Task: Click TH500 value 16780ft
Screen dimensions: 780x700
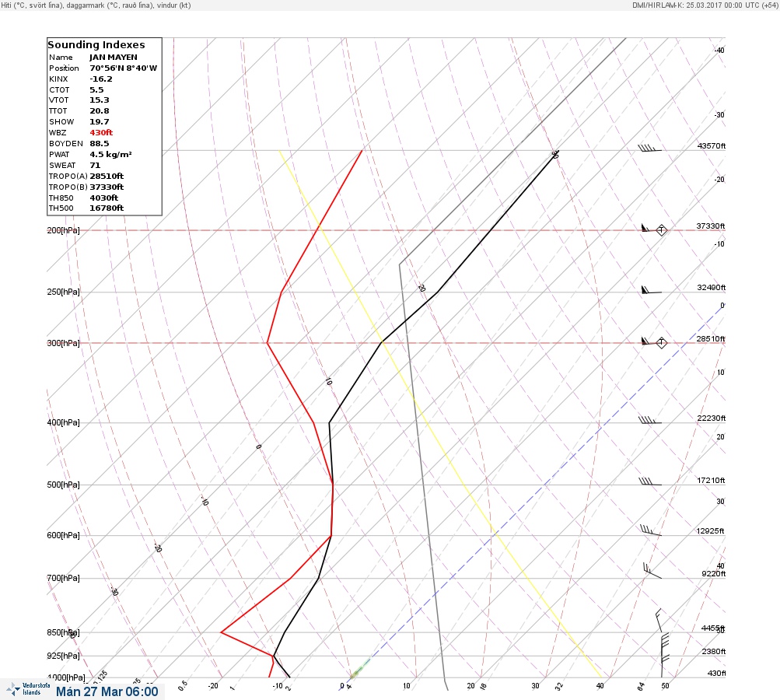Action: pyautogui.click(x=107, y=208)
